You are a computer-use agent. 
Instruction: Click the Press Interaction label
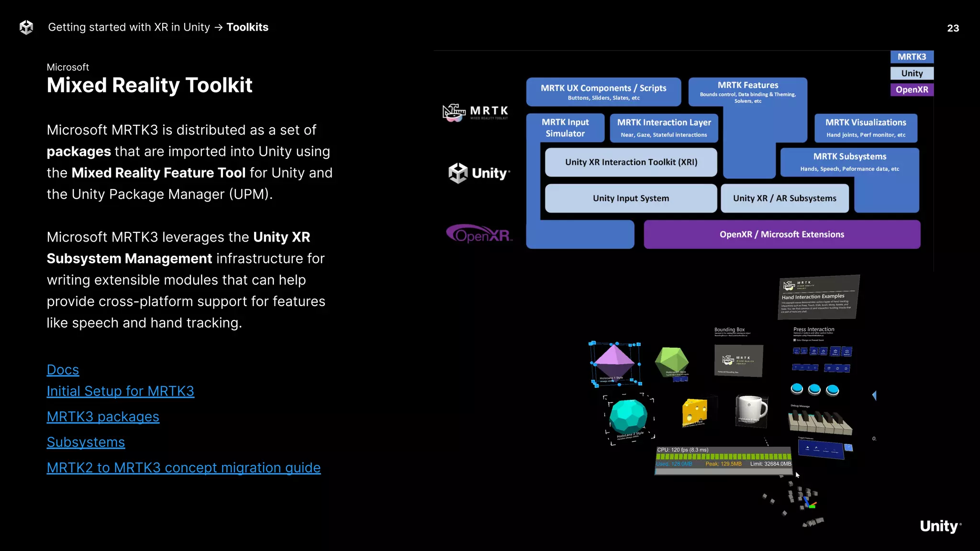(x=813, y=329)
